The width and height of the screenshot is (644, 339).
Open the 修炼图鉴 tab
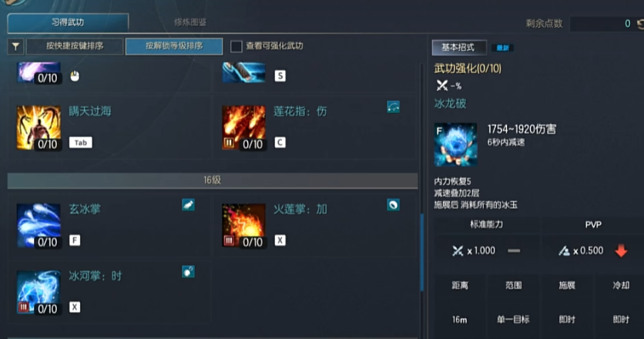coord(190,22)
